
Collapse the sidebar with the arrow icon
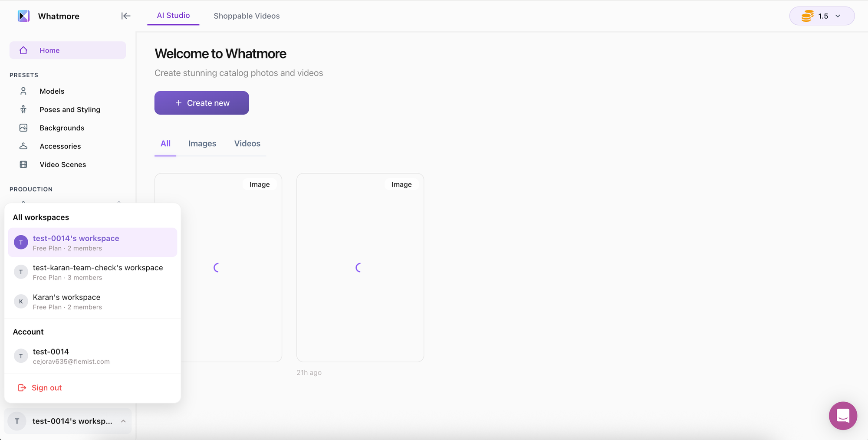[126, 16]
